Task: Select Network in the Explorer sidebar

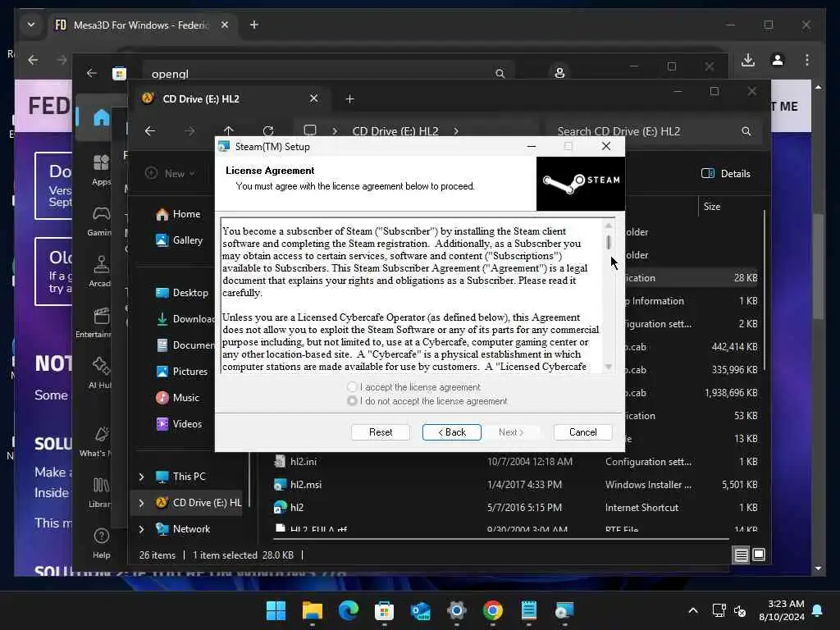Action: pos(183,529)
